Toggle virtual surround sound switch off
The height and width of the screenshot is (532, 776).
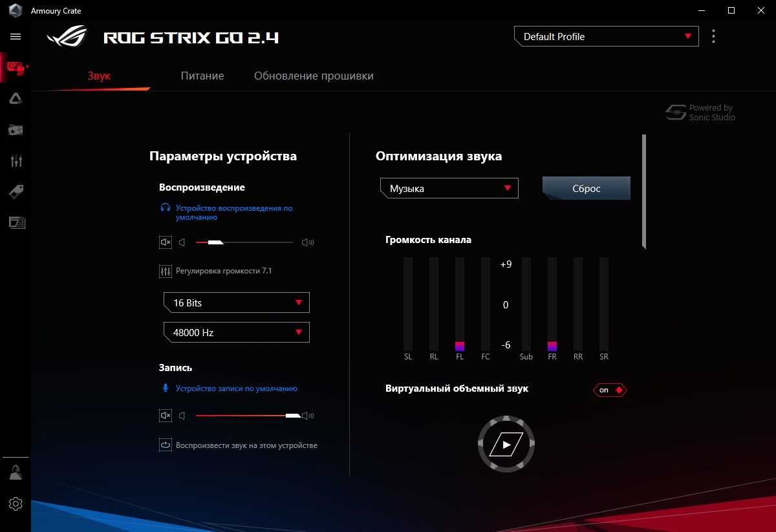610,390
